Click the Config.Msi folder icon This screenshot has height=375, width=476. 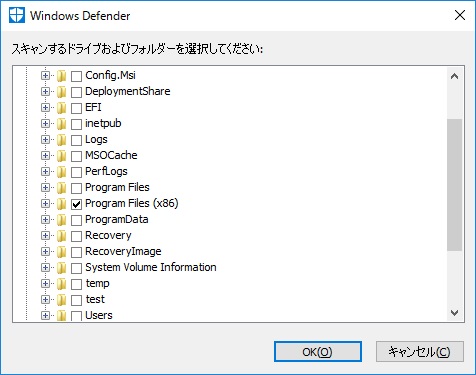61,76
